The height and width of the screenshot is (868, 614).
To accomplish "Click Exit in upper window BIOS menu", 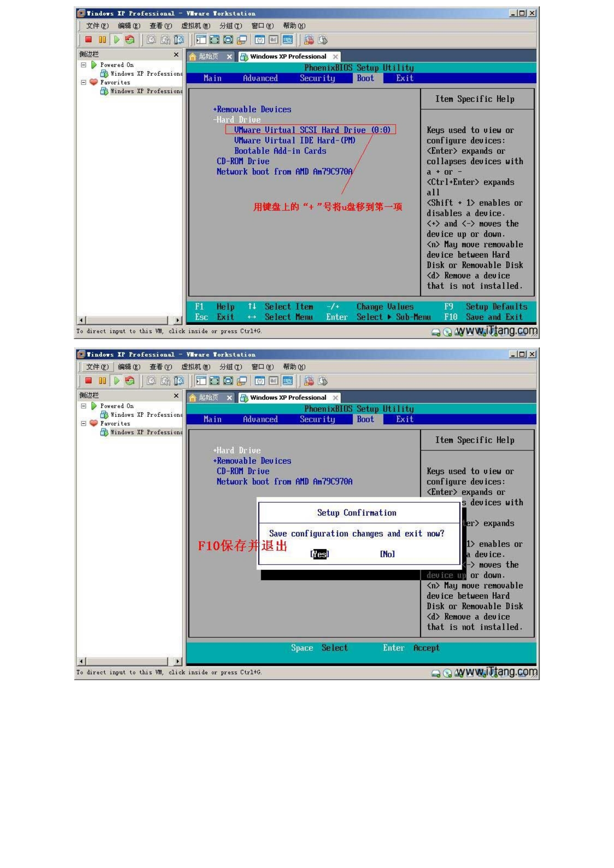I will [404, 78].
